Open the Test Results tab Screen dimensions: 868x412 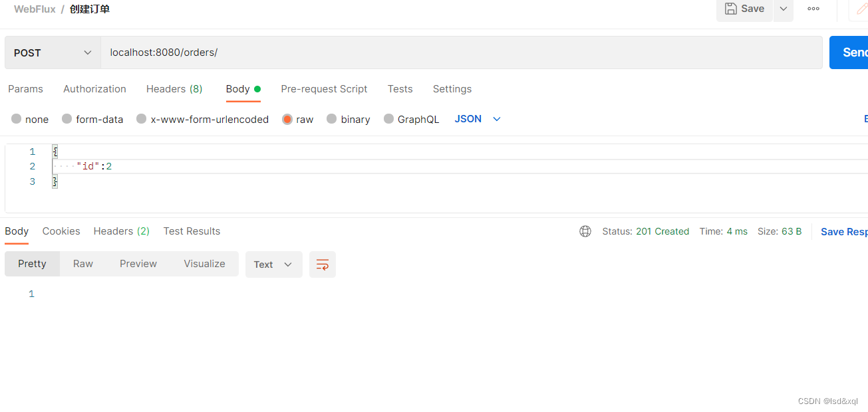(x=192, y=231)
